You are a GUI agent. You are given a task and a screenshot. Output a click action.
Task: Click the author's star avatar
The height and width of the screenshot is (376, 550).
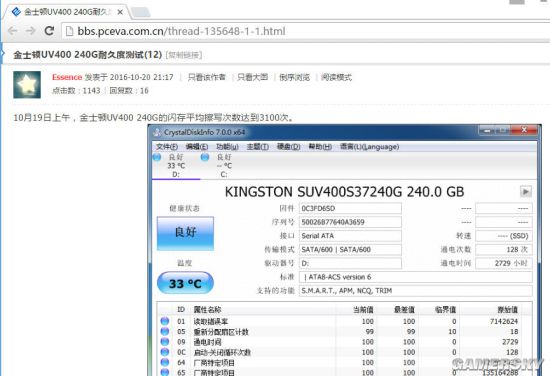27,85
